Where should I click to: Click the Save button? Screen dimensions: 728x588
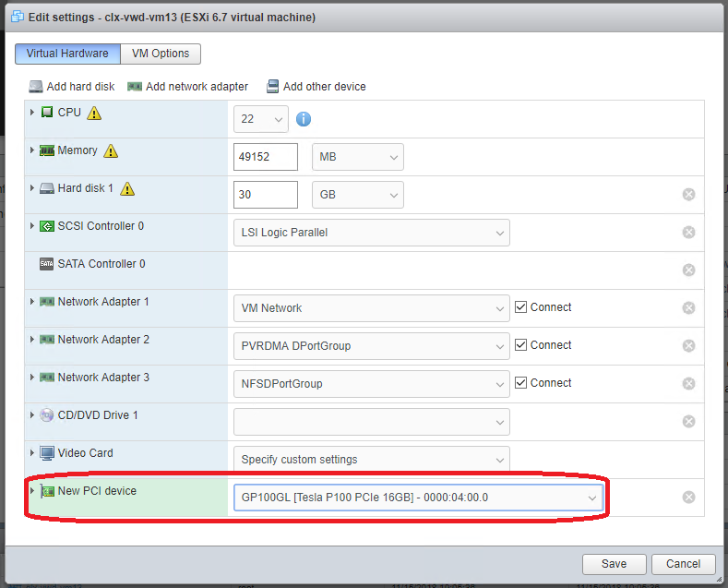pyautogui.click(x=615, y=564)
